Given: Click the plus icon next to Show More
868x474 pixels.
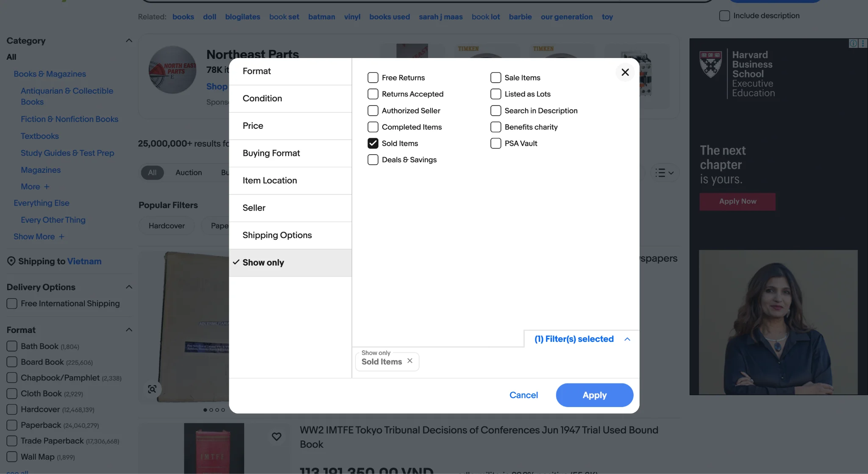Looking at the screenshot, I should [x=61, y=237].
